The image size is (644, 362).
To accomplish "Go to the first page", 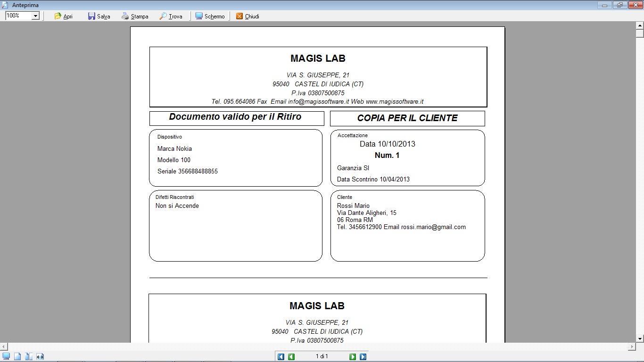I will point(281,357).
